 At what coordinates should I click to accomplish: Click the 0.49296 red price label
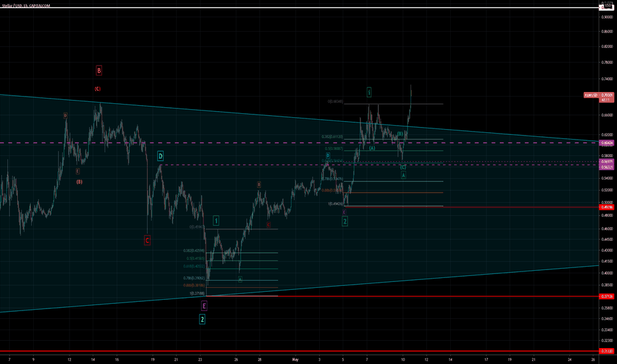point(606,207)
